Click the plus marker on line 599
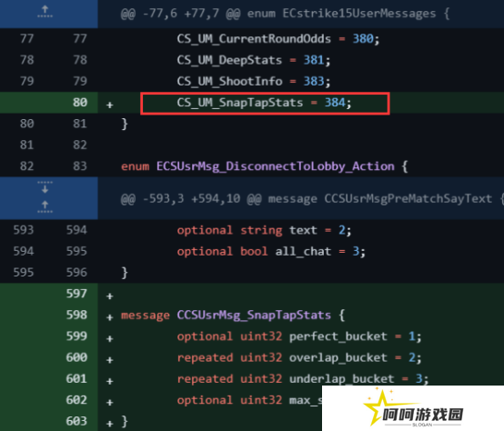This screenshot has height=431, width=504. [x=109, y=338]
